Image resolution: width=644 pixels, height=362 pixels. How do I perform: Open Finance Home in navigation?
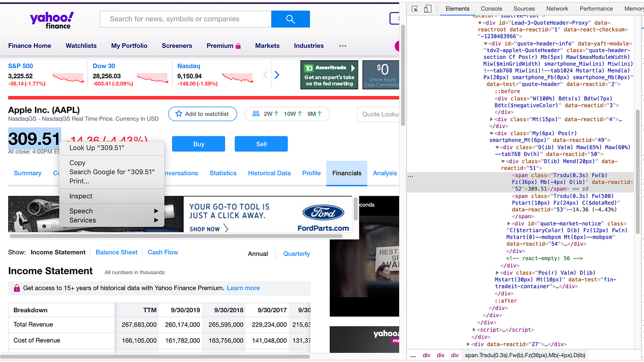[x=30, y=46]
